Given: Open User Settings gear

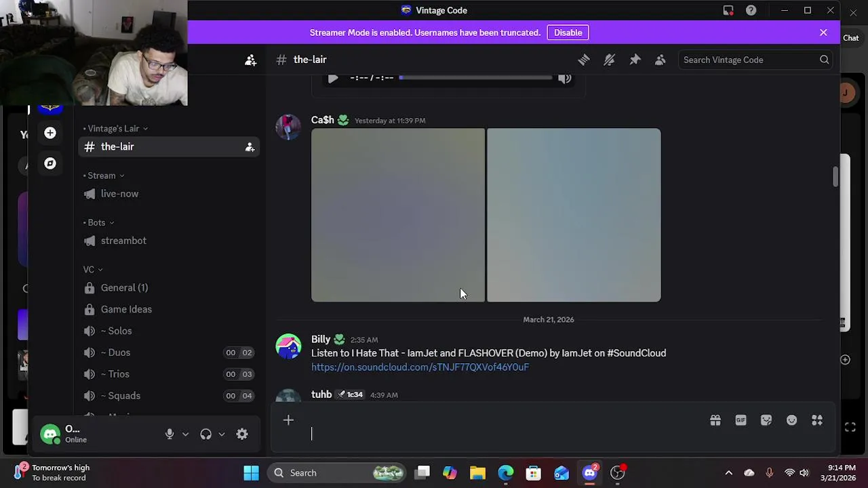Looking at the screenshot, I should [x=242, y=434].
